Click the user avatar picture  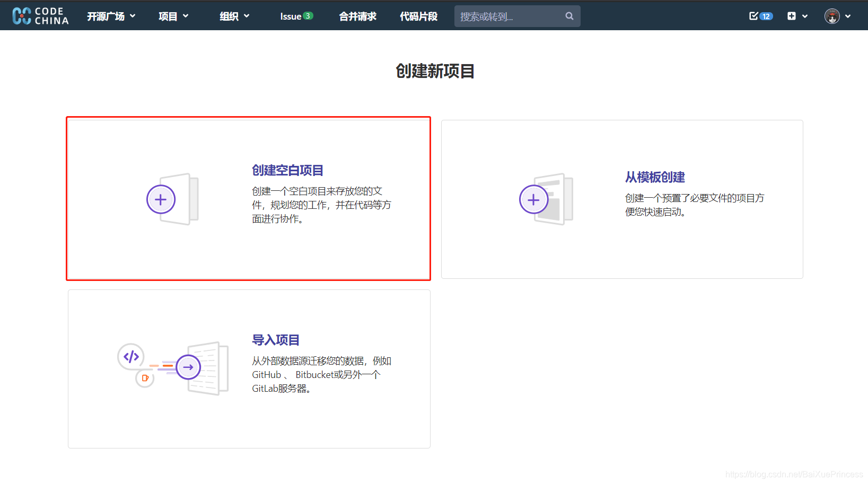click(832, 15)
